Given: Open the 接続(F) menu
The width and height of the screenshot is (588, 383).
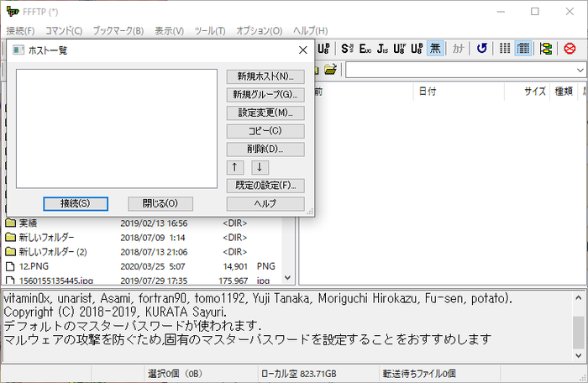Looking at the screenshot, I should point(21,31).
